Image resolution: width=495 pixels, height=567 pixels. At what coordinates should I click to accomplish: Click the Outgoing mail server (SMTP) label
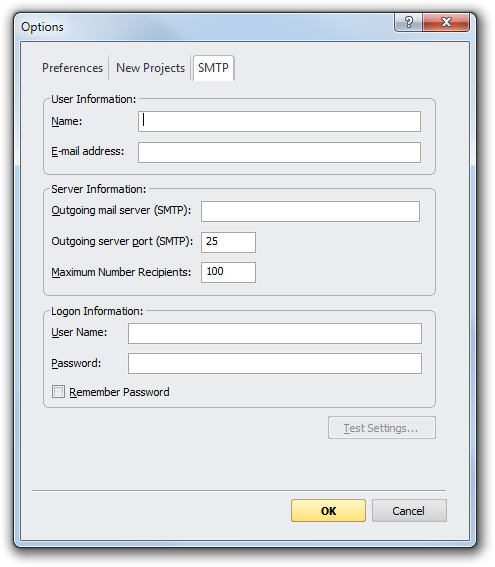[121, 210]
